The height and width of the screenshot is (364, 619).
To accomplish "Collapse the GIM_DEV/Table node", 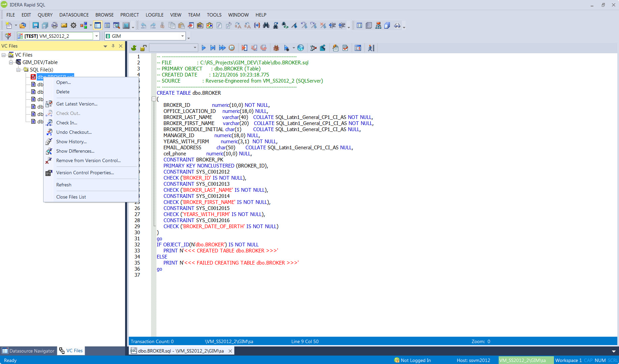I will pyautogui.click(x=11, y=62).
